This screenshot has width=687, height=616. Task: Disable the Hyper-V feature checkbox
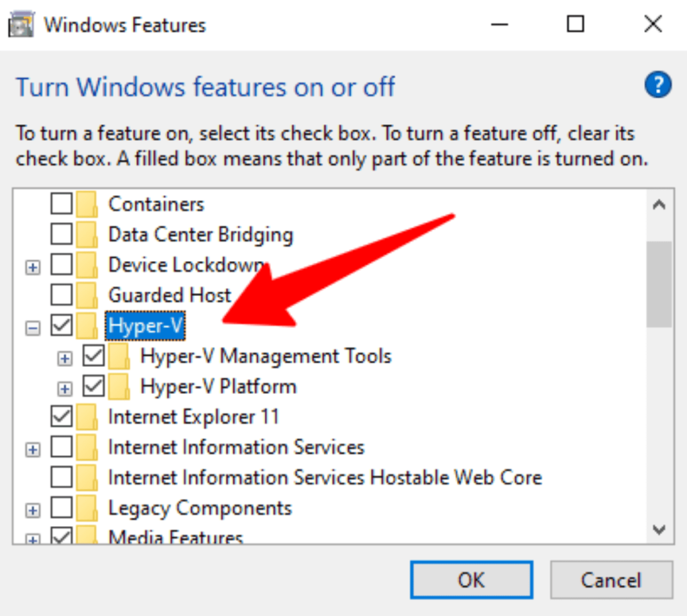tap(61, 325)
